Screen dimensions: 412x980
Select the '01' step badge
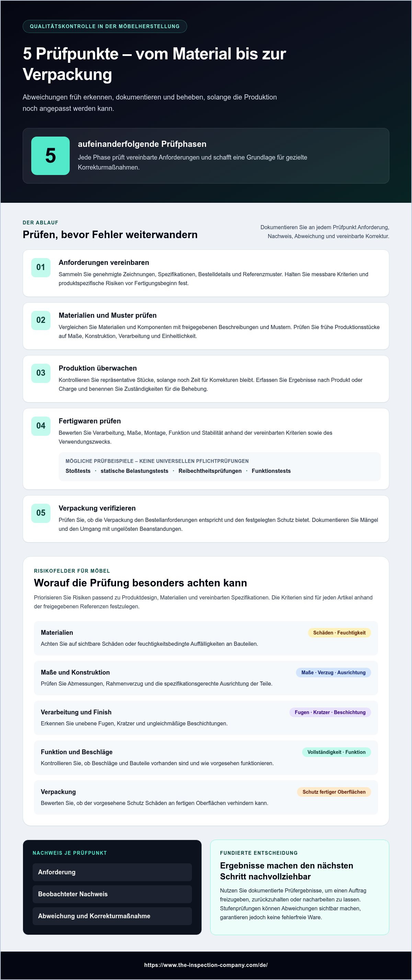point(41,267)
